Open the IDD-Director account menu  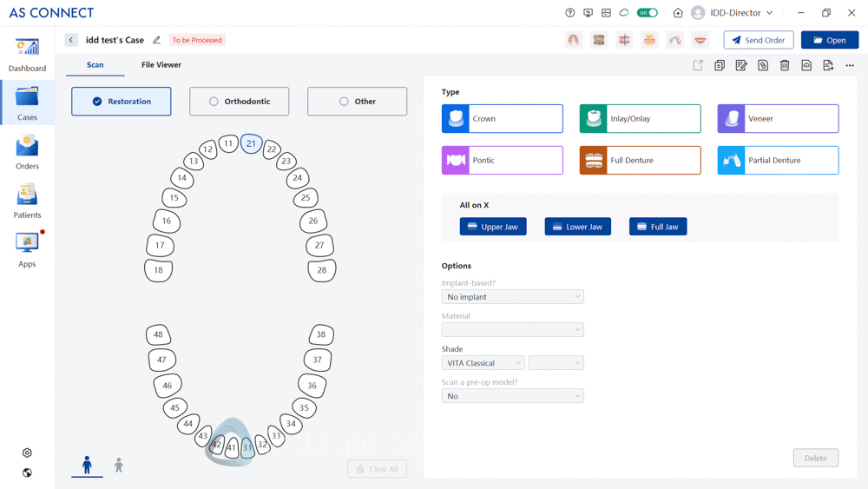point(733,13)
